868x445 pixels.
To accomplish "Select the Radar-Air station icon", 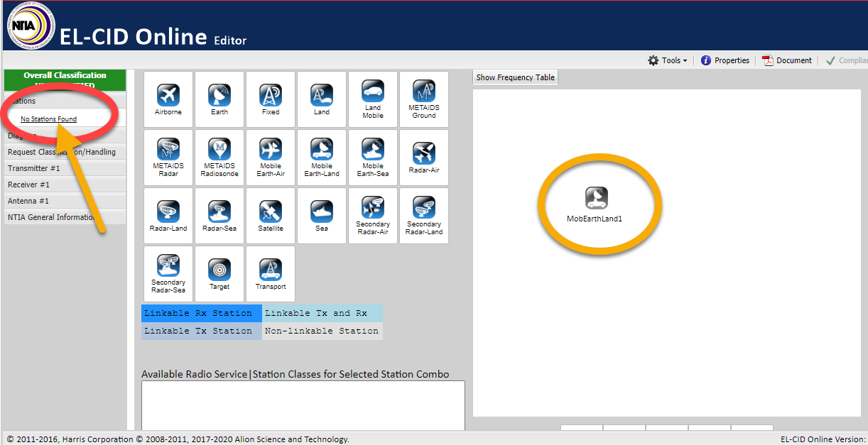I will tap(424, 158).
